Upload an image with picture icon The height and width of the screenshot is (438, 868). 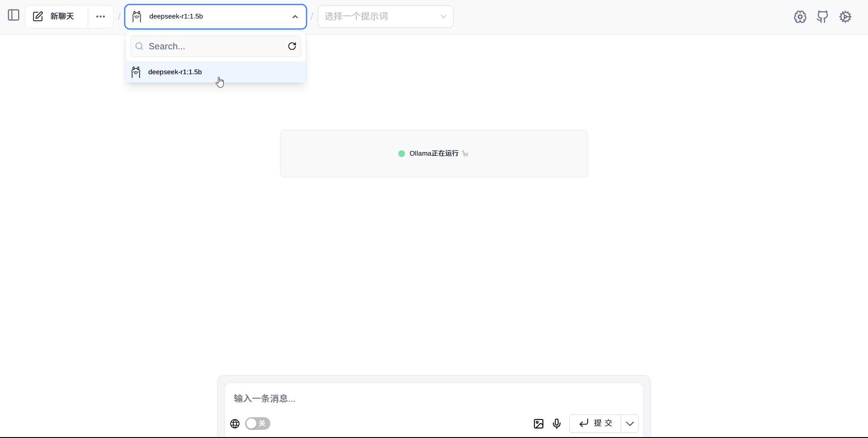(538, 424)
